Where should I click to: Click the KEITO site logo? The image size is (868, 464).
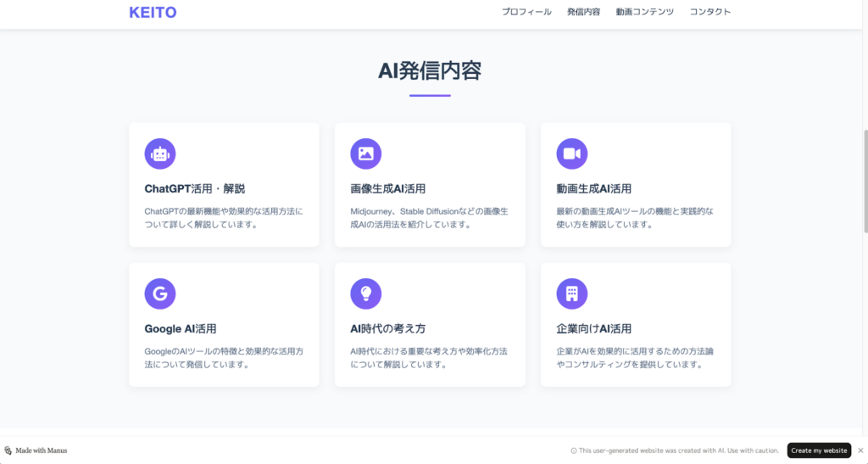[153, 12]
